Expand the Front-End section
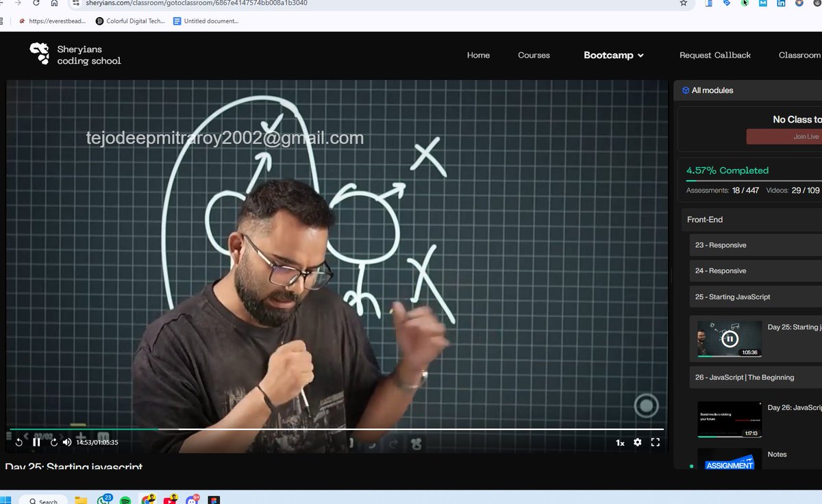This screenshot has height=504, width=822. click(x=751, y=220)
